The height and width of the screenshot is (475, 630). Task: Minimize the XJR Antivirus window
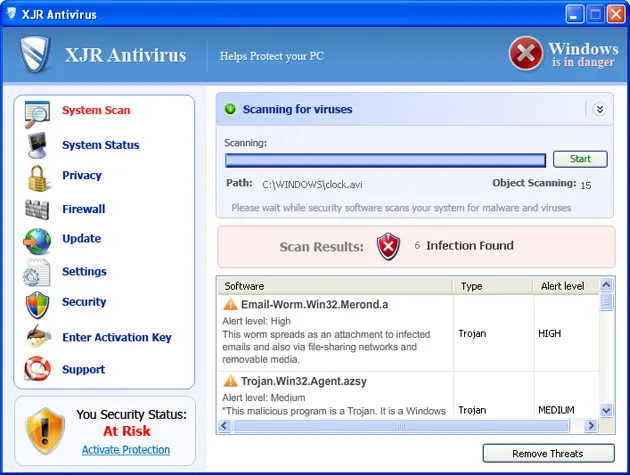pos(575,14)
